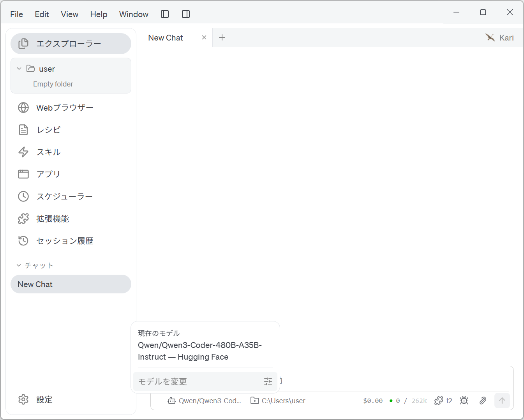This screenshot has width=524, height=420.
Task: Add a new chat tab
Action: coord(222,37)
